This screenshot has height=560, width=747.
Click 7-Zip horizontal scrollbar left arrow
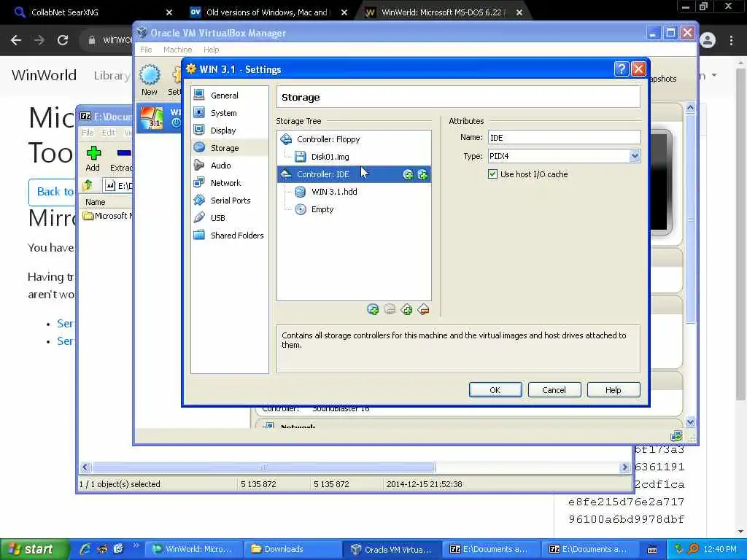click(x=85, y=467)
